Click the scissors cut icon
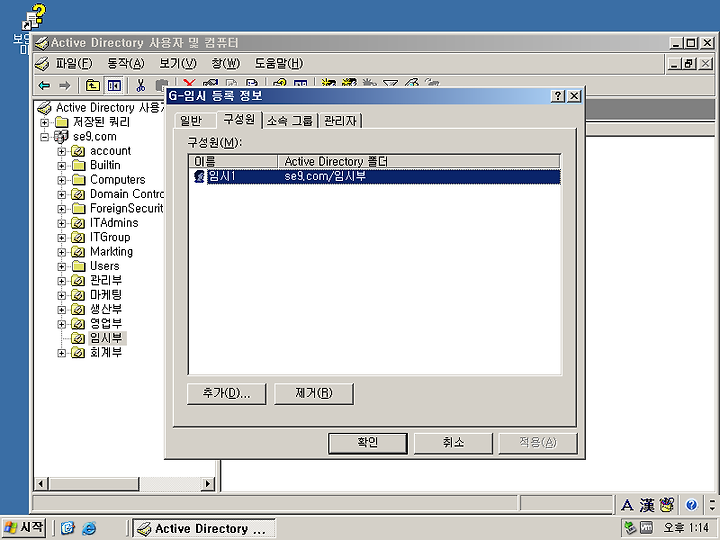Viewport: 720px width, 540px height. (x=141, y=85)
